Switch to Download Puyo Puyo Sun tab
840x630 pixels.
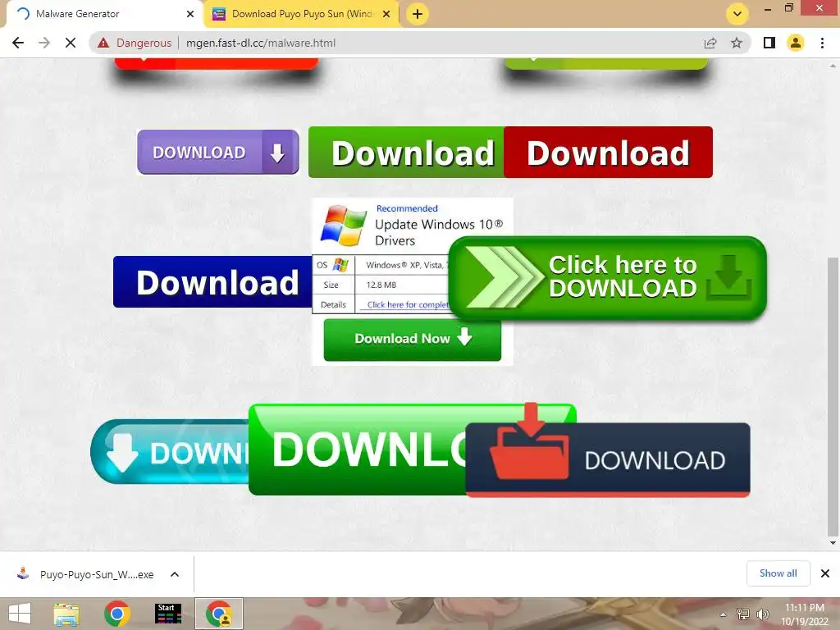(302, 14)
